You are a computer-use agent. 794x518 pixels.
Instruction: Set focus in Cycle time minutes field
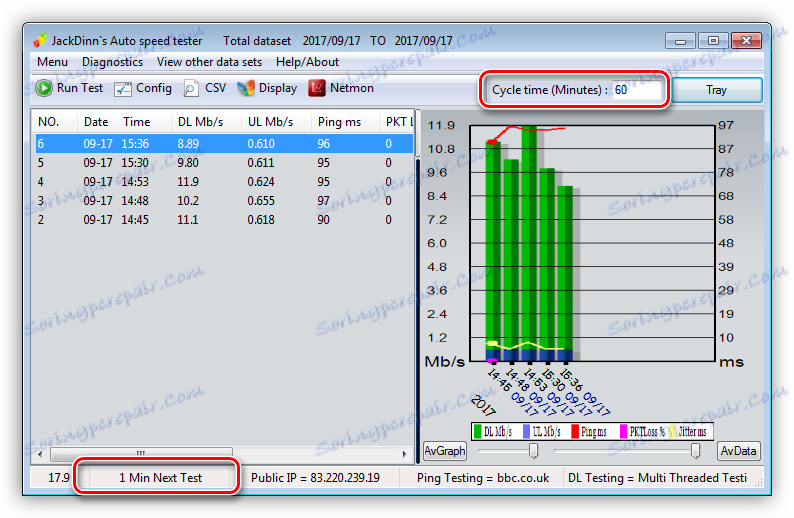point(637,90)
